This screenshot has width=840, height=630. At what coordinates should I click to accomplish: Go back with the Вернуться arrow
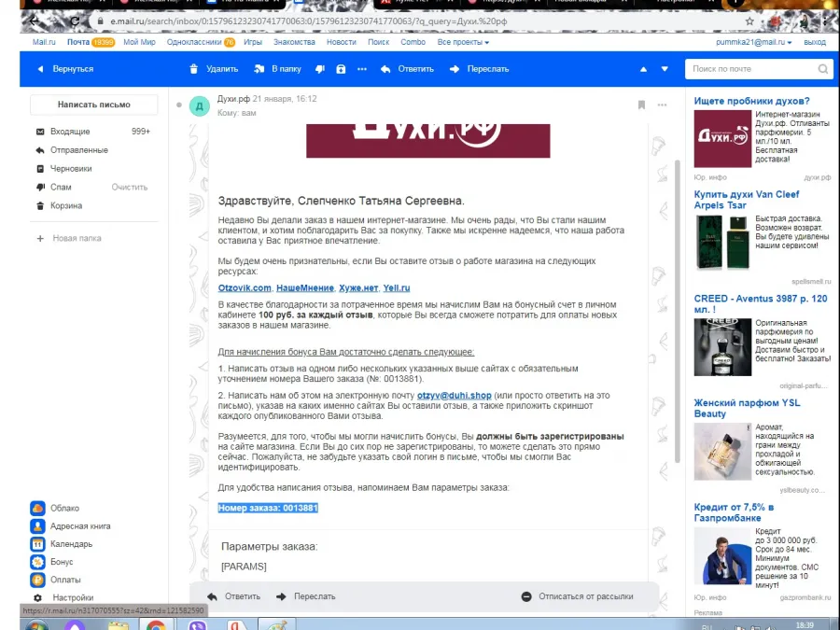65,69
